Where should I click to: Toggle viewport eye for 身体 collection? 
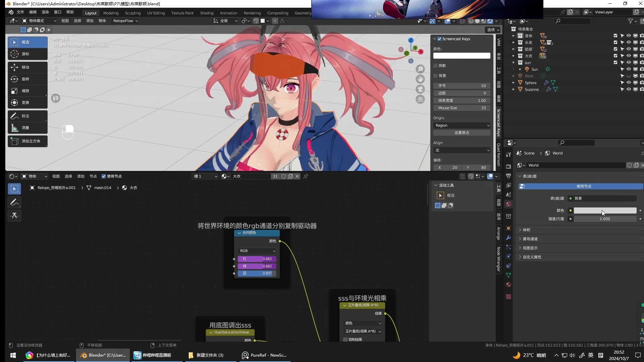coord(629,36)
